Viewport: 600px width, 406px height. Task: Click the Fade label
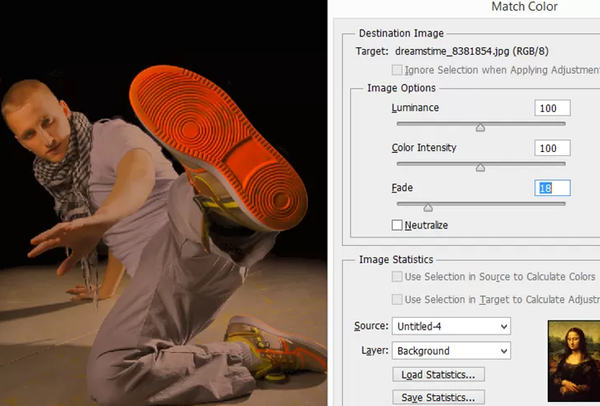point(402,188)
